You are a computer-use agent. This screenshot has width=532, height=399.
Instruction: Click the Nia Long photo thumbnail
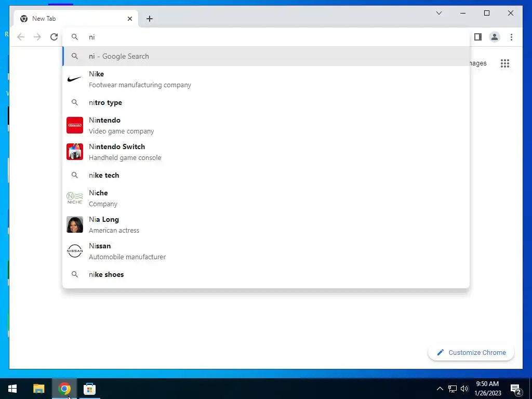(x=75, y=224)
